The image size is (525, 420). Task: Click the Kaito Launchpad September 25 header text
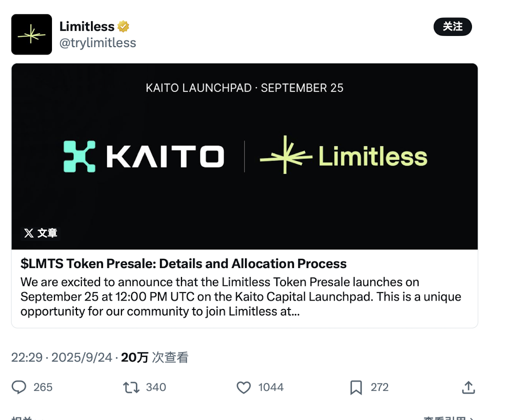[244, 88]
